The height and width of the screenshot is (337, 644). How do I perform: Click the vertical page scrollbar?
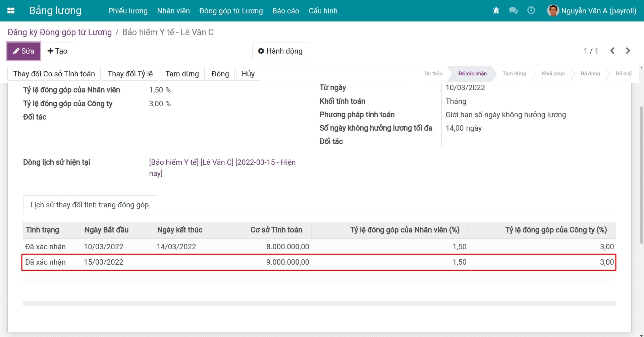641,174
